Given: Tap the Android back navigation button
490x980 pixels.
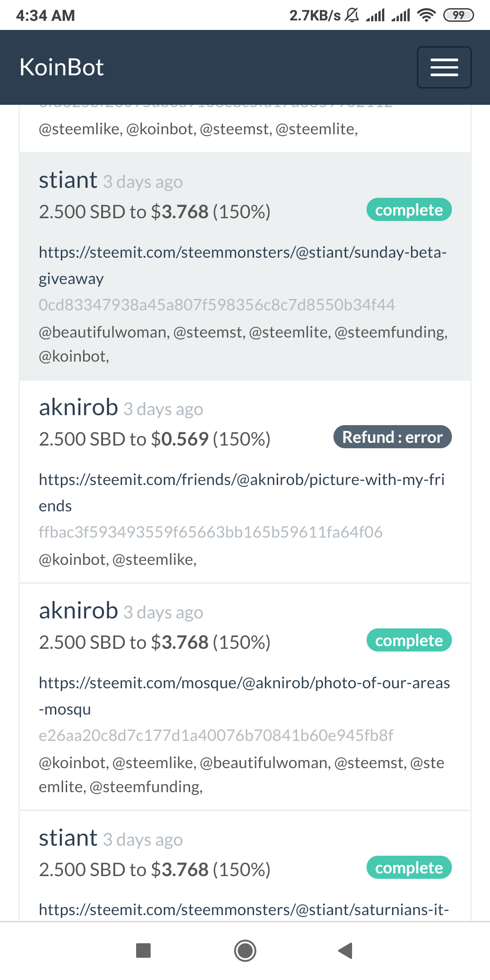Looking at the screenshot, I should coord(345,951).
